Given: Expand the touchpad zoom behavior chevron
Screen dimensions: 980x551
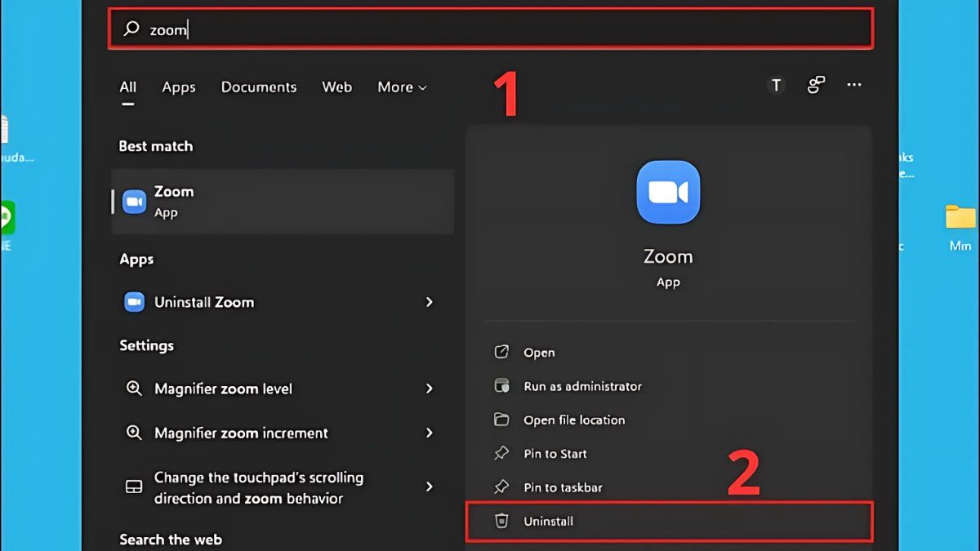Looking at the screenshot, I should click(430, 487).
